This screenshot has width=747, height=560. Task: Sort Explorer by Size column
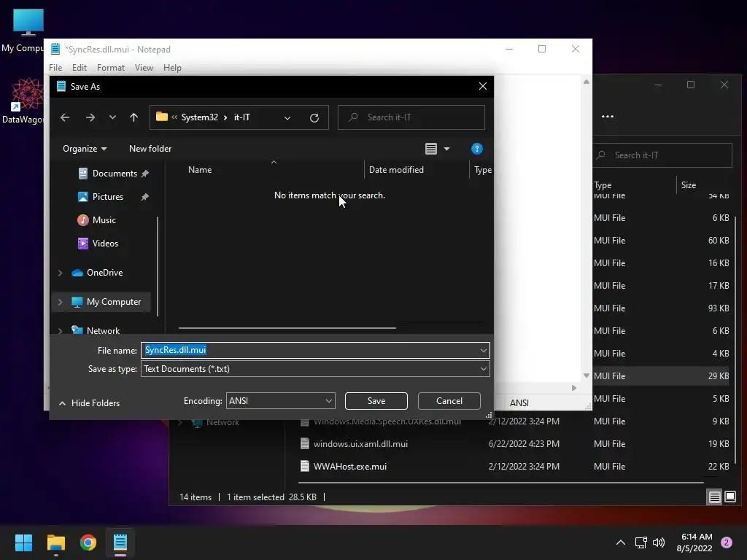coord(689,184)
